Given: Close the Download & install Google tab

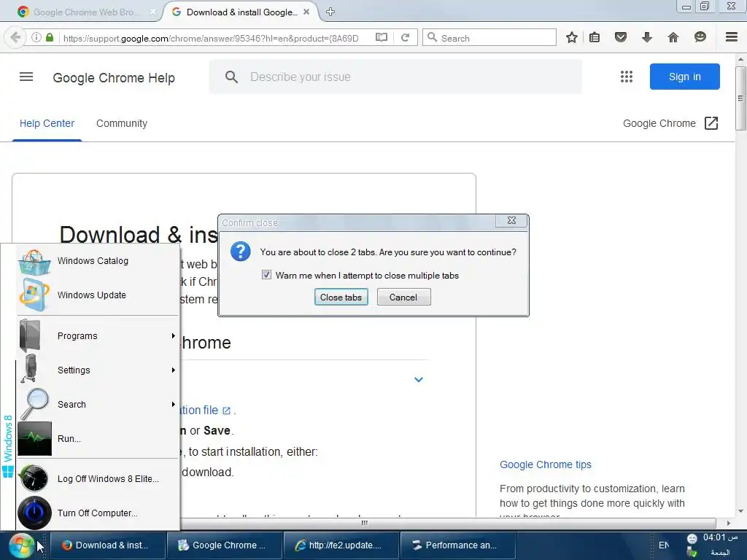Looking at the screenshot, I should (x=306, y=12).
